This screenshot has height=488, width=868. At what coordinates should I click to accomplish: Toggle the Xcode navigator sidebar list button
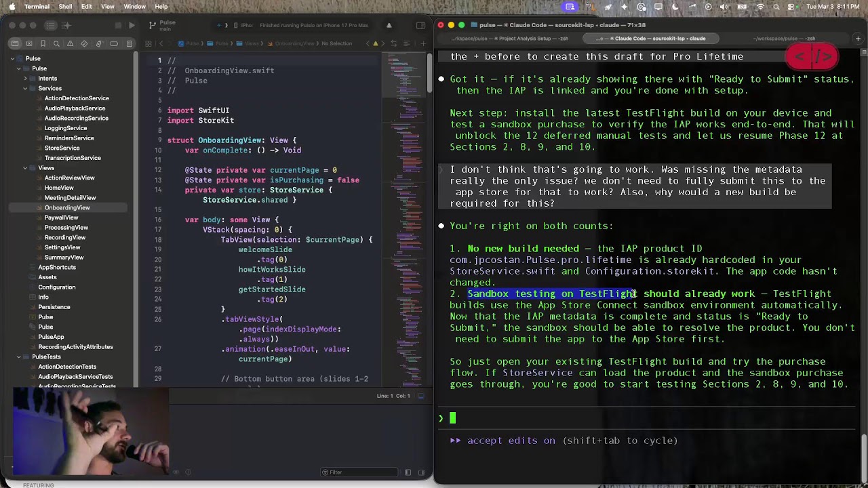(x=51, y=25)
